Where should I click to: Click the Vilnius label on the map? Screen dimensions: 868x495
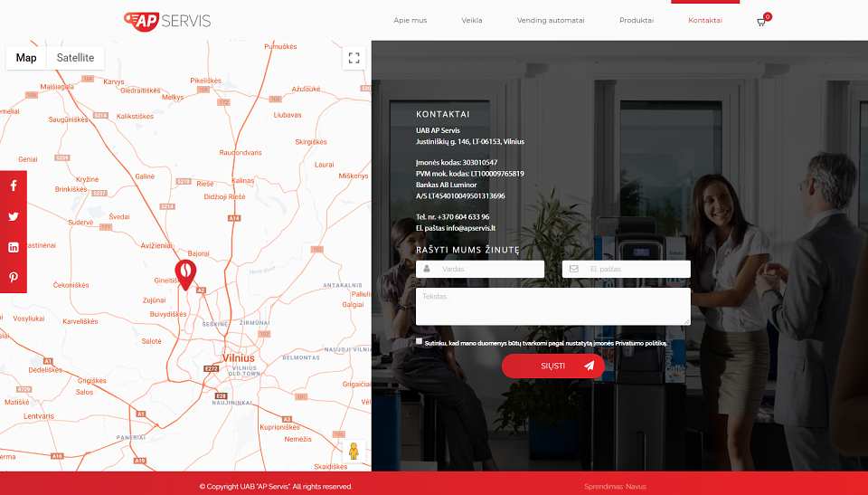238,358
